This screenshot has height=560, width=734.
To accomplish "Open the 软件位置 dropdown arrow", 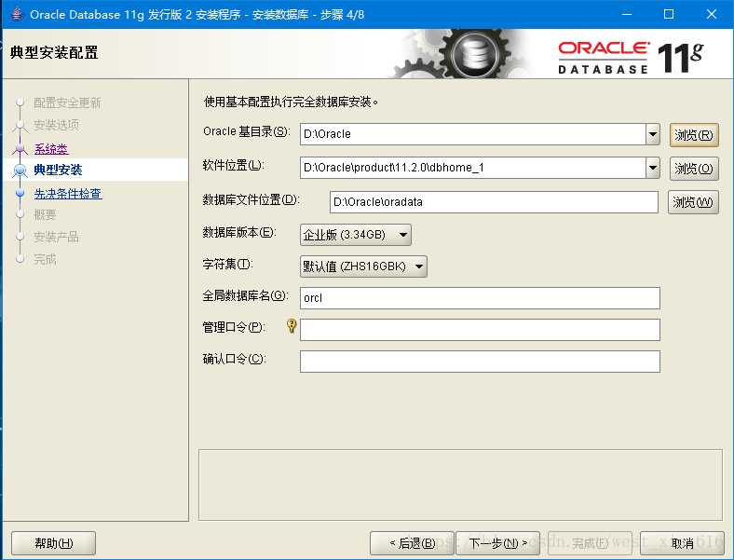I will coord(653,168).
